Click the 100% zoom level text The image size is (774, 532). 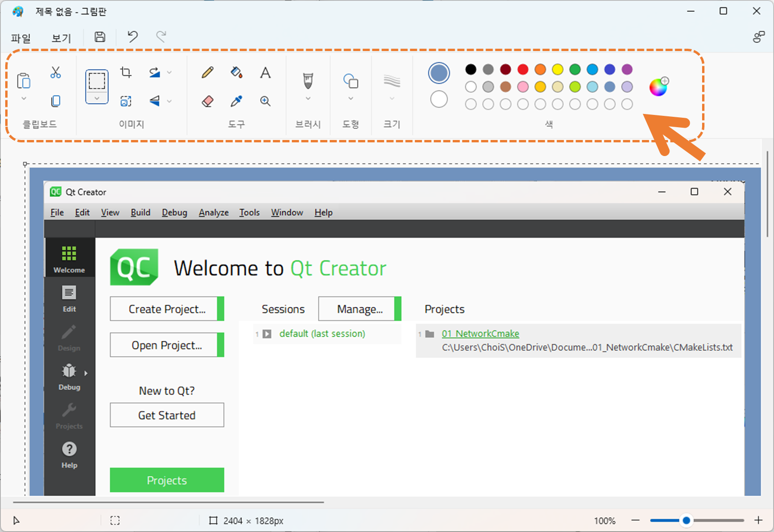coord(605,521)
